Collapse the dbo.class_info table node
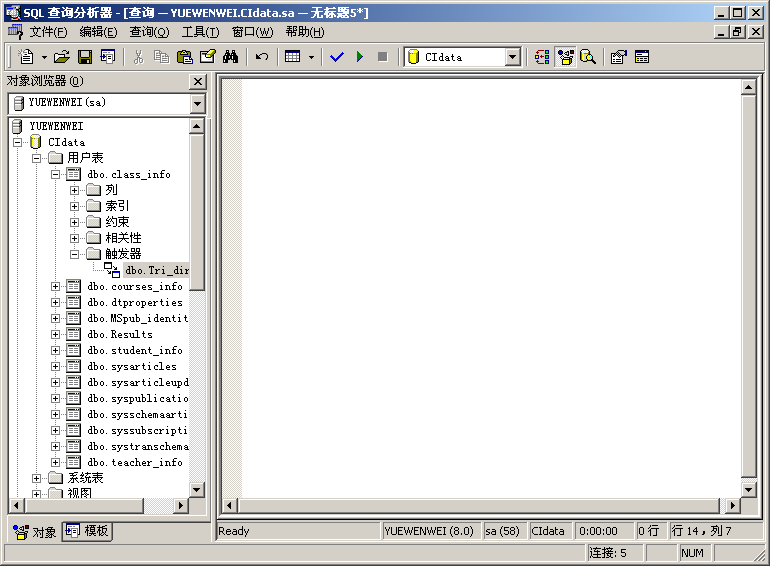770x566 pixels. (x=55, y=174)
